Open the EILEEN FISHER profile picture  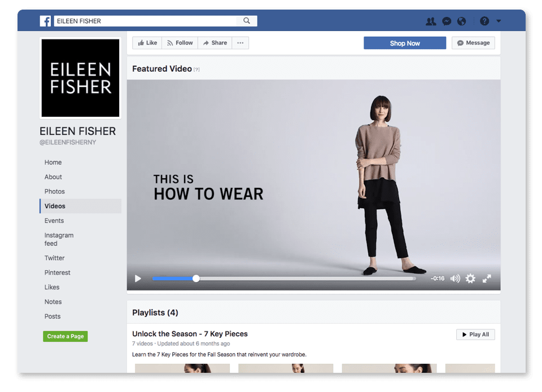click(x=81, y=78)
